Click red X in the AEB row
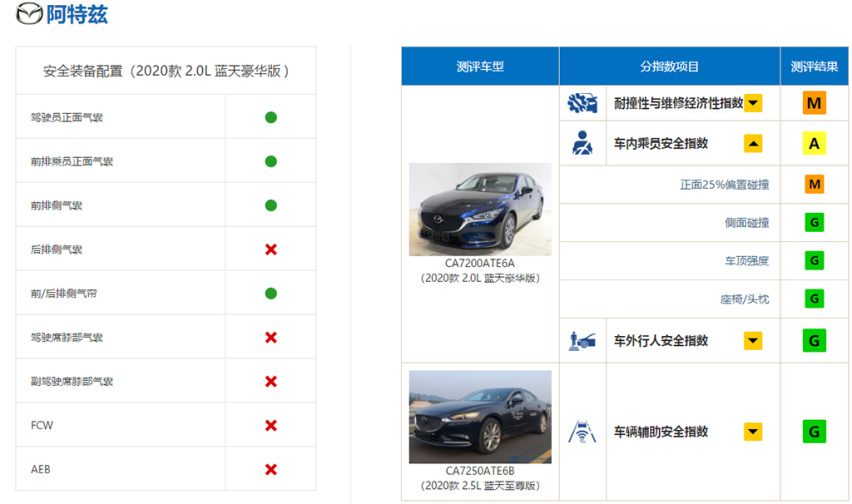 [x=271, y=469]
